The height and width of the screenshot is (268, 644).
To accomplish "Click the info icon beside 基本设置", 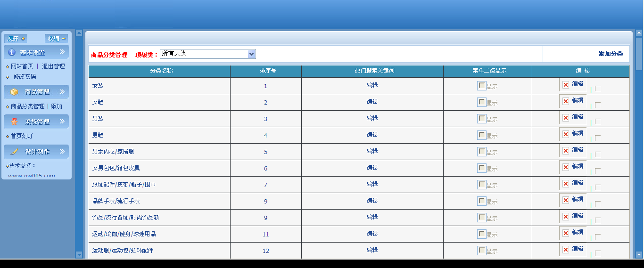I will (12, 52).
